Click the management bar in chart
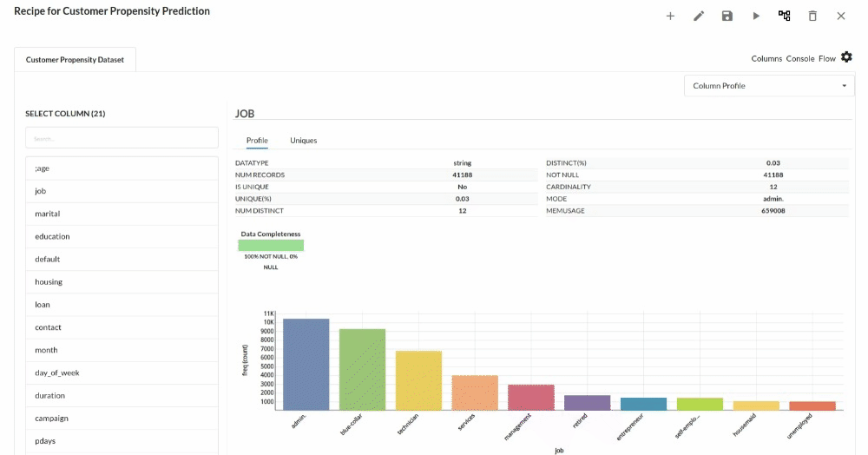 pyautogui.click(x=531, y=398)
